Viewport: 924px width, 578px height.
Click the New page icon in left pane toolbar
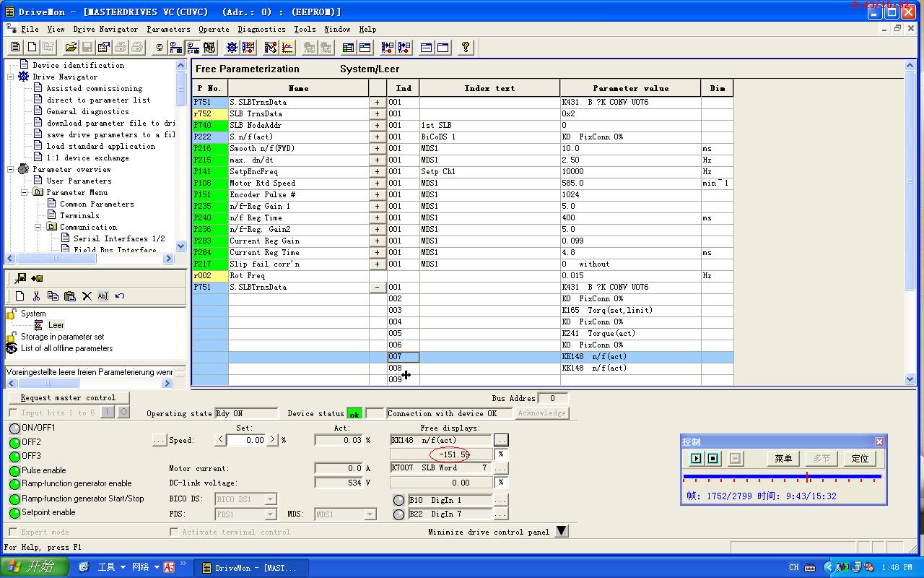tap(20, 296)
